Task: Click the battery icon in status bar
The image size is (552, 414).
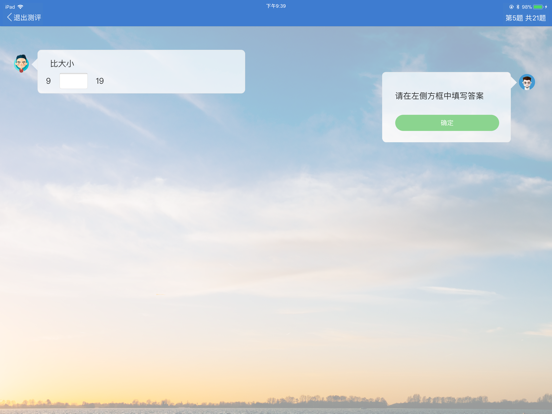Action: tap(538, 7)
